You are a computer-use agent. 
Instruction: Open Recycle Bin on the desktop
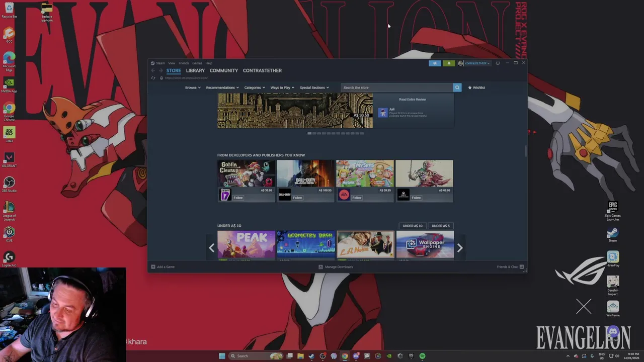click(9, 10)
